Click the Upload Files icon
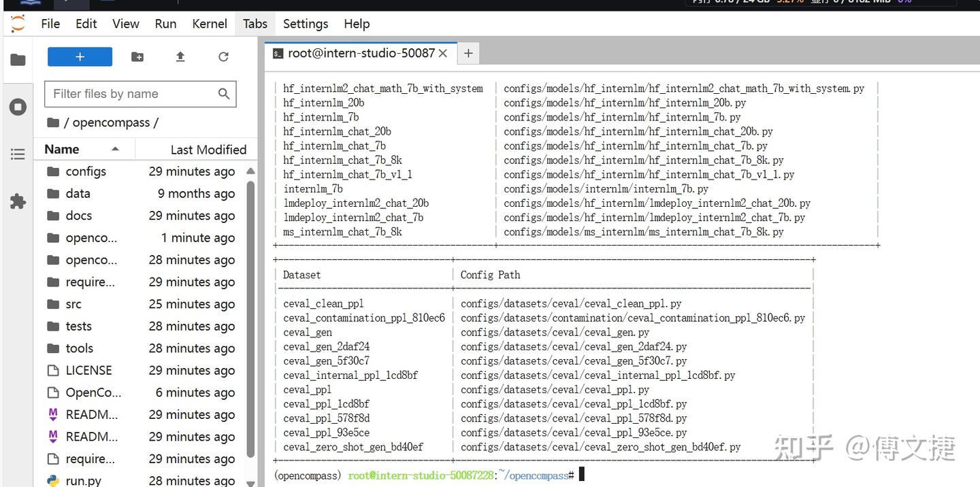Screen dimensions: 980x487 click(180, 57)
